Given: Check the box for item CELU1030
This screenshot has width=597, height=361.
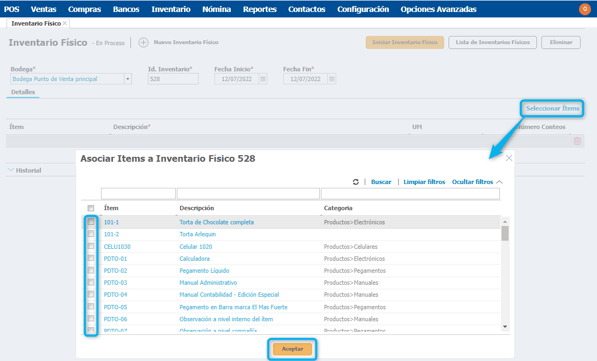Looking at the screenshot, I should pyautogui.click(x=91, y=246).
